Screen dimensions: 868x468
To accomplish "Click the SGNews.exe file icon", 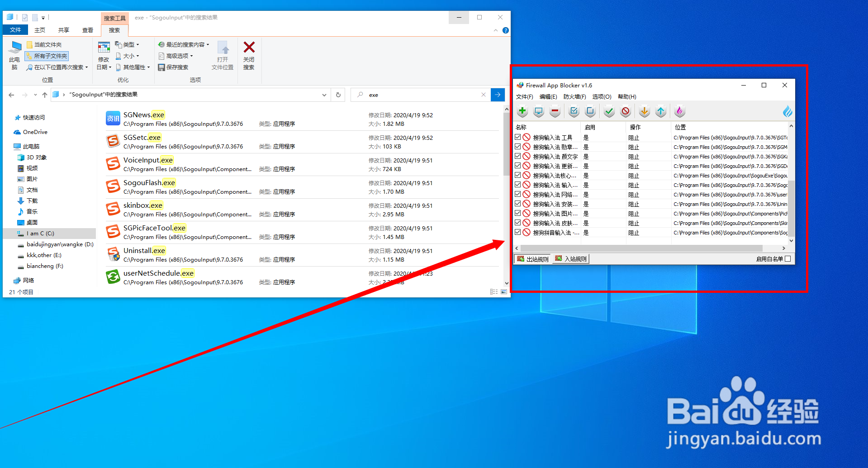I will pyautogui.click(x=113, y=119).
